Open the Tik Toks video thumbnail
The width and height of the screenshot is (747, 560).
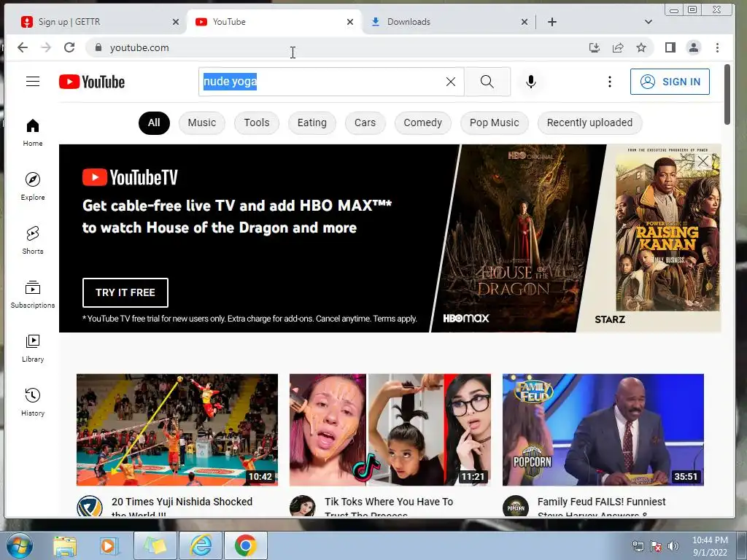coord(390,429)
